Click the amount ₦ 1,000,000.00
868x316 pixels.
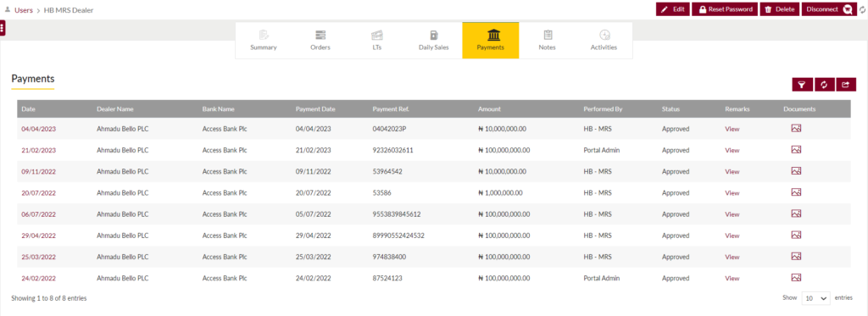coord(500,193)
